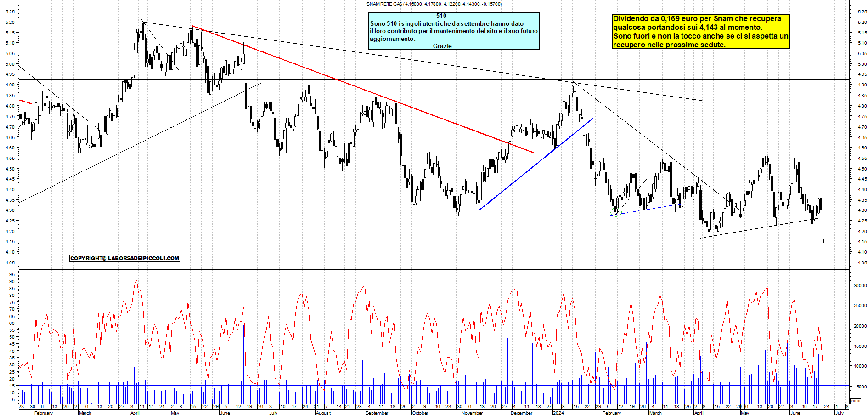Click 10000 on the volume scale
The height and width of the screenshot is (415, 868).
[x=860, y=366]
